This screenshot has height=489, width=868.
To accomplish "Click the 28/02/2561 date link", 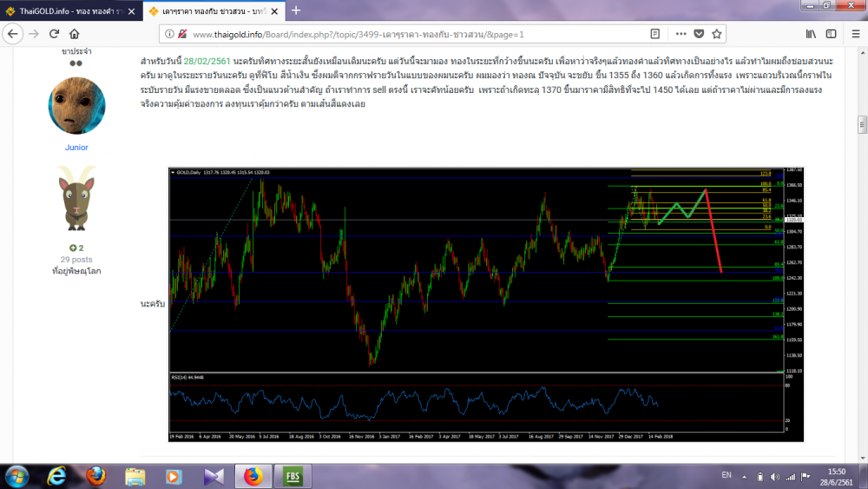I will [207, 63].
